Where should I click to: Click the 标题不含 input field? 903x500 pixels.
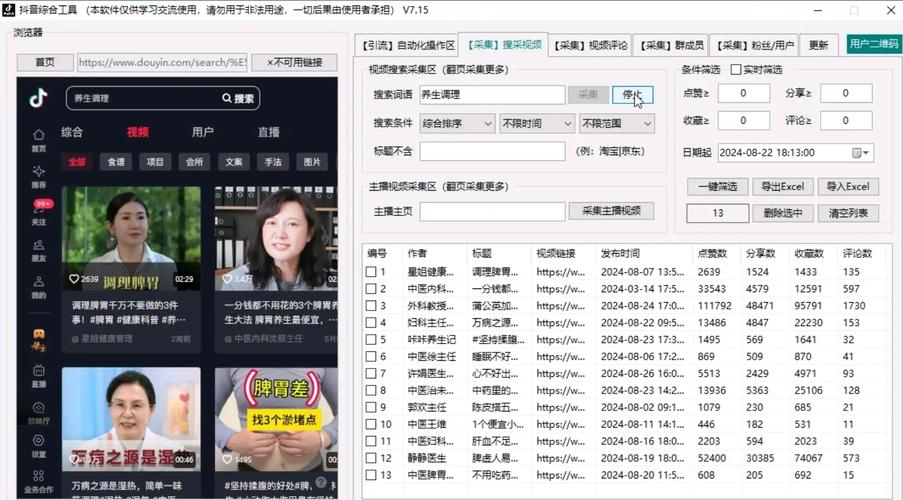click(x=492, y=151)
